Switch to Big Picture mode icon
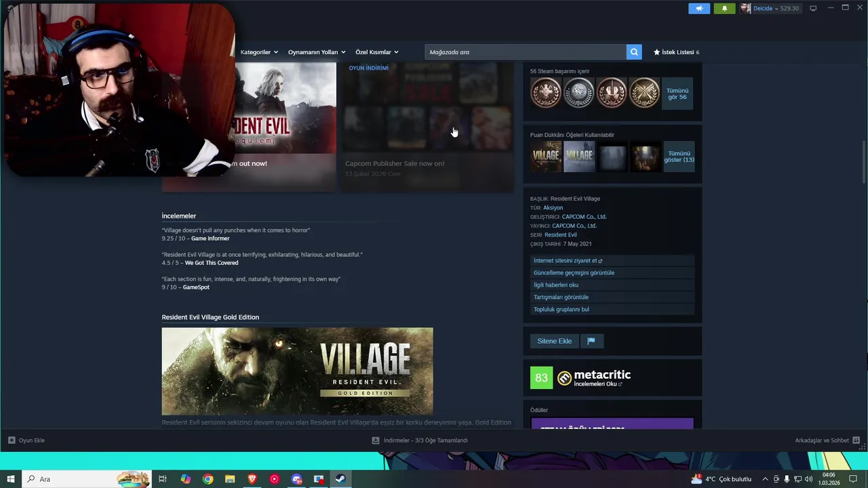 tap(813, 8)
